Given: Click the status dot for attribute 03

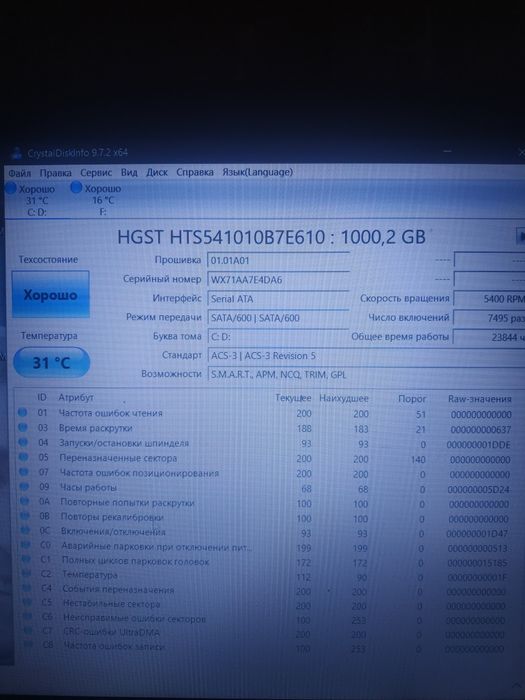Looking at the screenshot, I should click(x=23, y=428).
